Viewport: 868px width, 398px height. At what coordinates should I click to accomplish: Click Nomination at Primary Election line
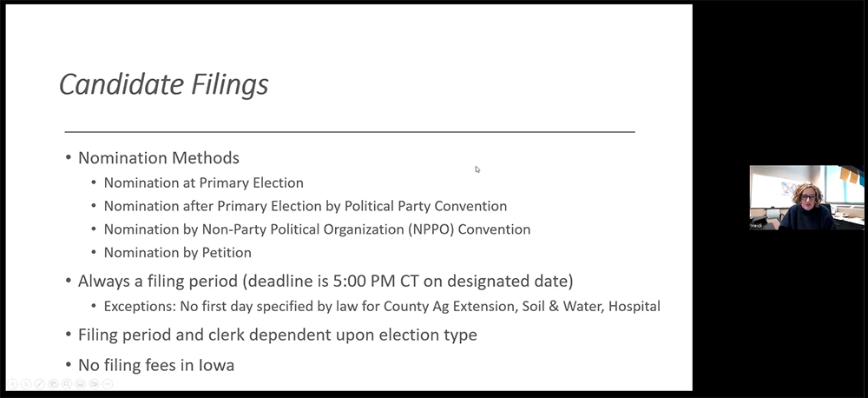(204, 183)
